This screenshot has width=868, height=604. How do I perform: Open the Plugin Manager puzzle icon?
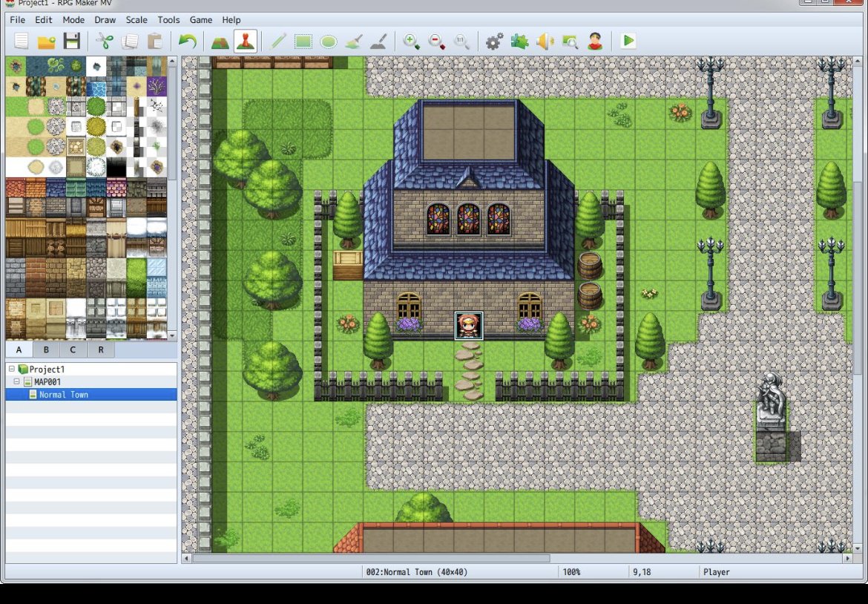(519, 42)
